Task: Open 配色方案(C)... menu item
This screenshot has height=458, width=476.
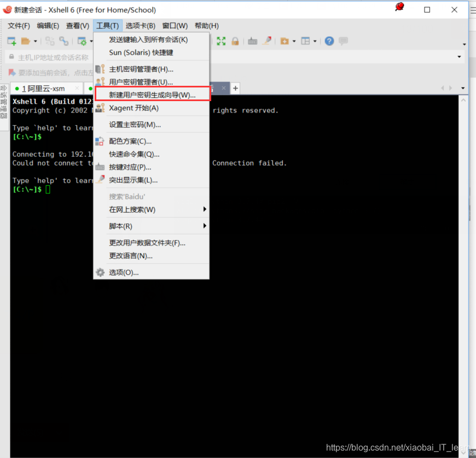Action: (x=151, y=142)
